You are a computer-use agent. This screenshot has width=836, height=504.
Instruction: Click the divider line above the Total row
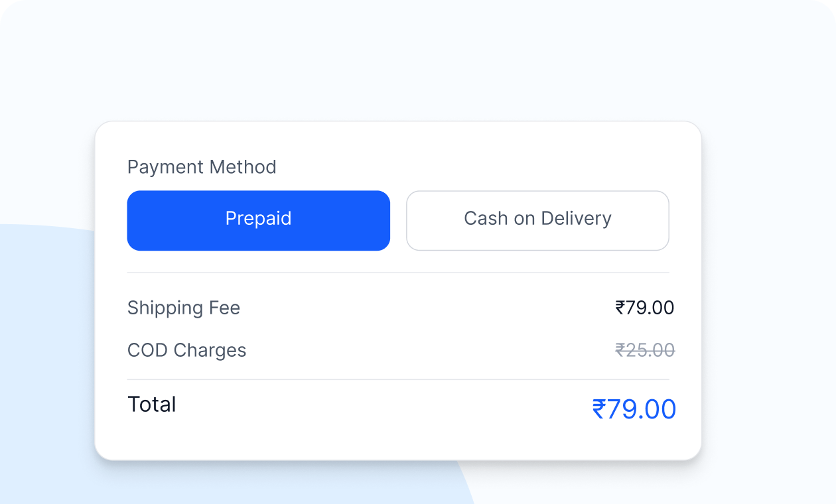[x=398, y=380]
